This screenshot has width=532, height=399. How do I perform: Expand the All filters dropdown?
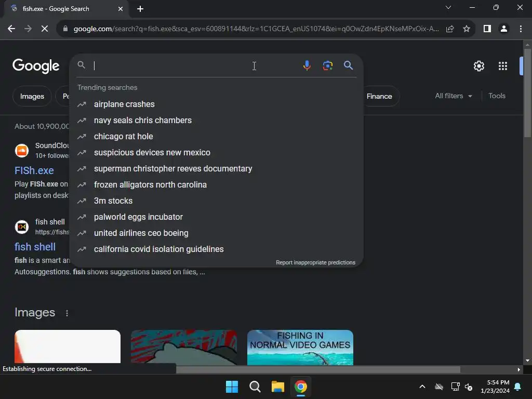[x=454, y=96]
